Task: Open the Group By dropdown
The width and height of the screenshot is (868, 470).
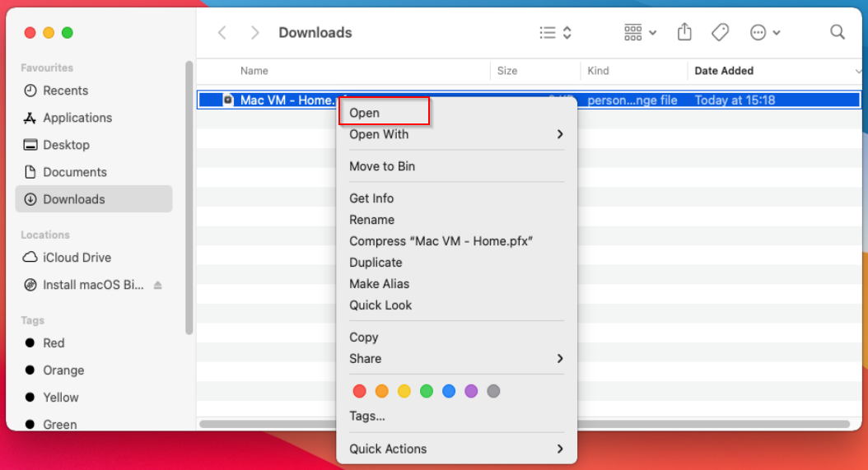Action: point(640,33)
